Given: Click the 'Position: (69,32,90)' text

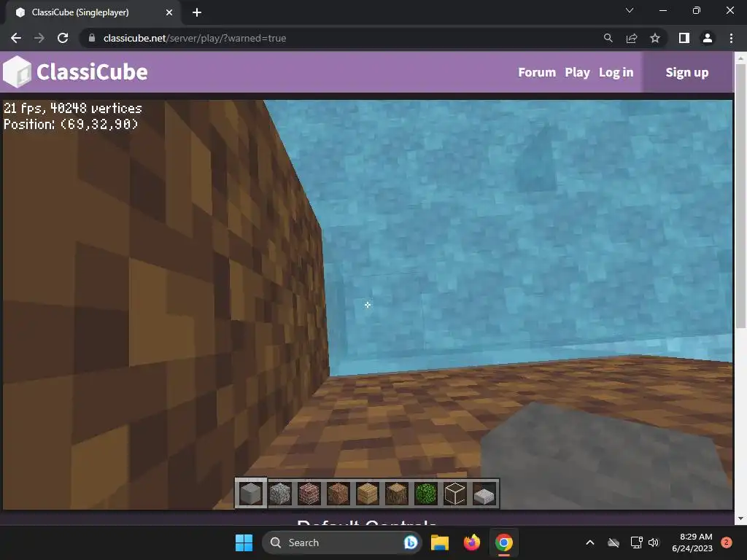Looking at the screenshot, I should [x=71, y=124].
